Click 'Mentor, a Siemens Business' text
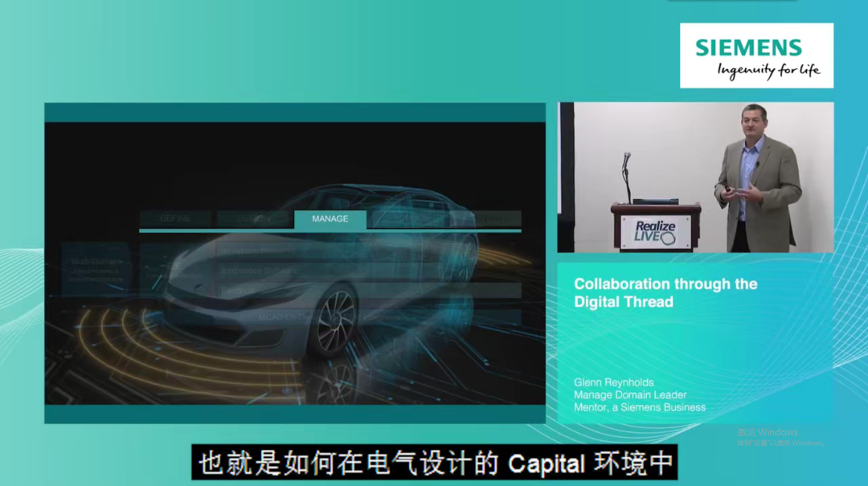This screenshot has width=868, height=486. coord(640,407)
